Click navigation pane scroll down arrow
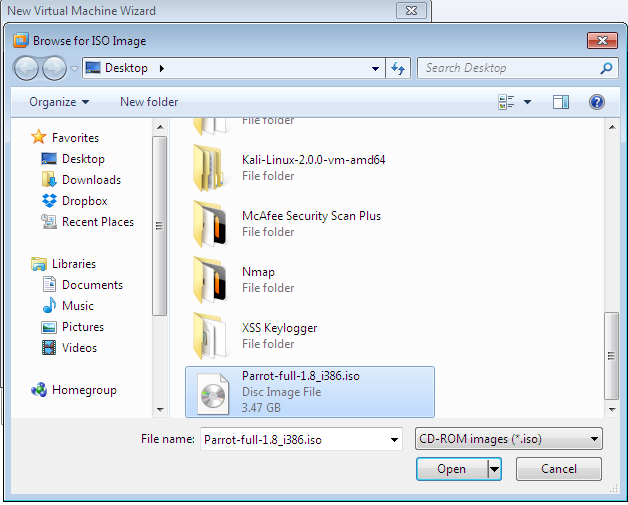This screenshot has width=628, height=505. [160, 409]
